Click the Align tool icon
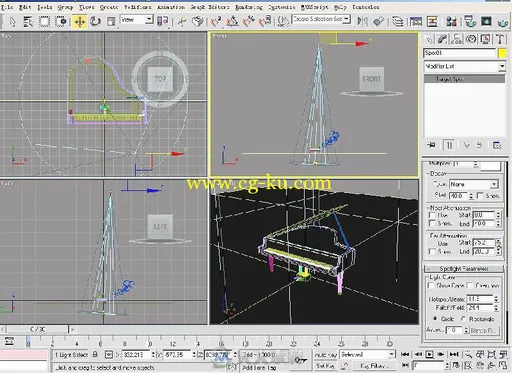The image size is (512, 373). 378,22
